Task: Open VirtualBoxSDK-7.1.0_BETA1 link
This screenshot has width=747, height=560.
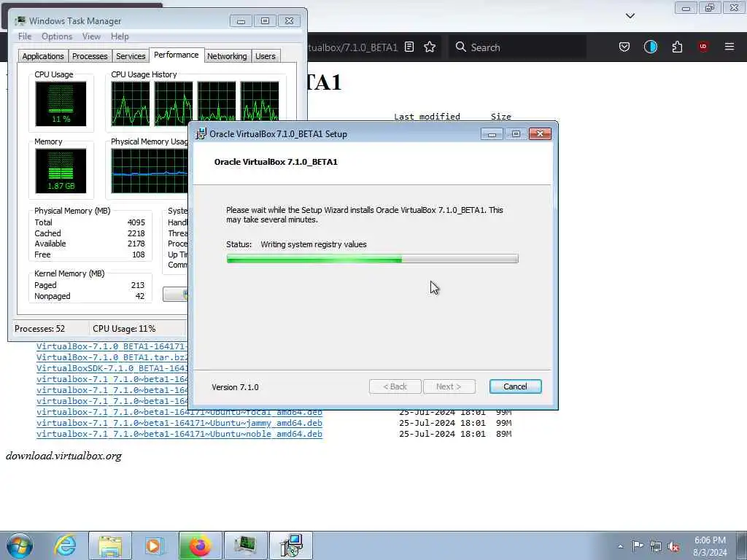Action: (112, 368)
